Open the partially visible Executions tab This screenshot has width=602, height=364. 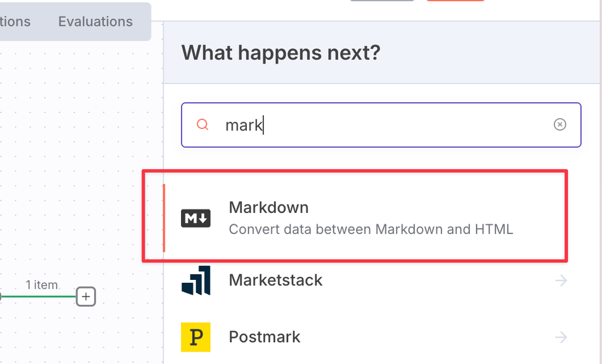coord(15,22)
